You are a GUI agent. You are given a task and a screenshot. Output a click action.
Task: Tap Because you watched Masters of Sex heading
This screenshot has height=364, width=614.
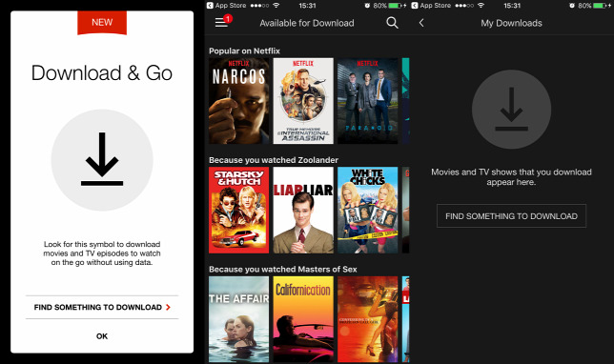pyautogui.click(x=283, y=270)
